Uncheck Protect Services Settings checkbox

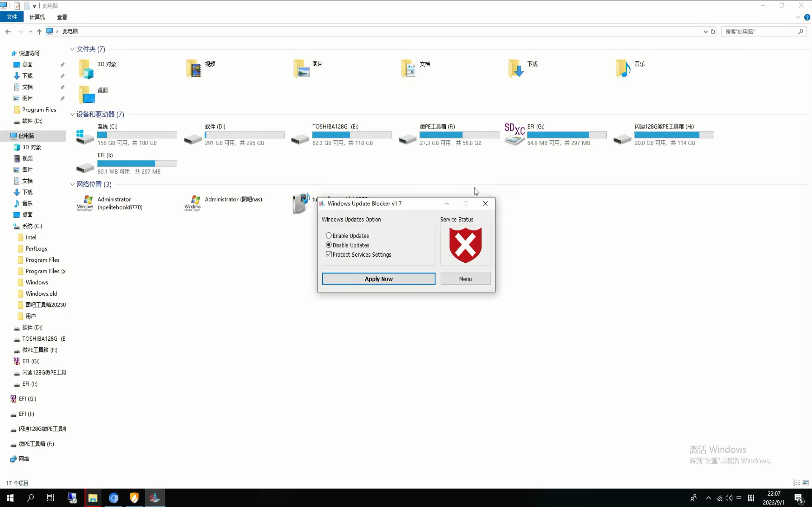point(329,254)
